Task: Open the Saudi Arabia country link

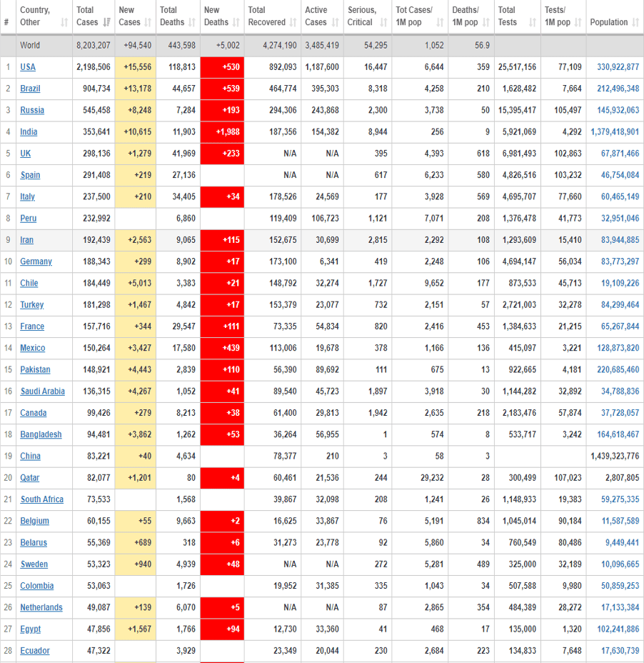Action: coord(43,391)
